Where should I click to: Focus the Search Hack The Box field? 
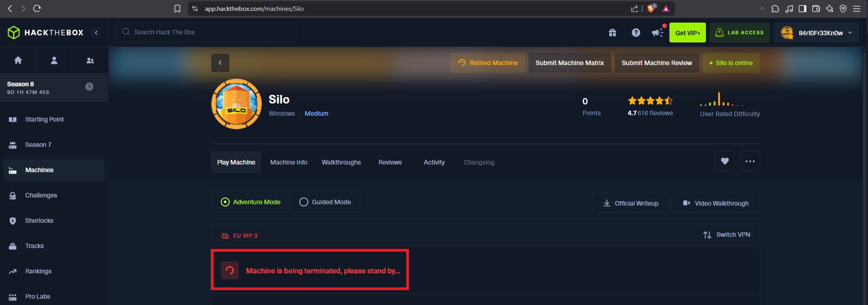[206, 32]
